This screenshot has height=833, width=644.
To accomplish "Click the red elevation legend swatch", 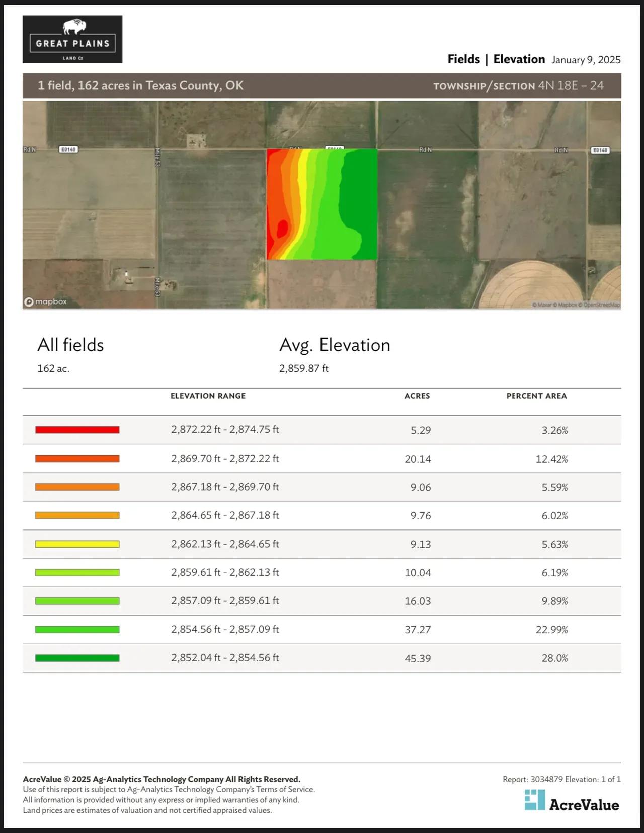I will pos(77,430).
